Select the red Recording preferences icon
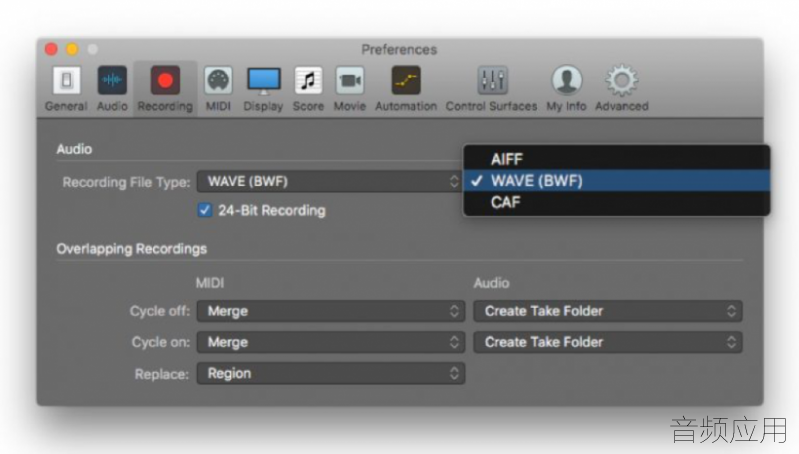The image size is (799, 454). (x=165, y=81)
